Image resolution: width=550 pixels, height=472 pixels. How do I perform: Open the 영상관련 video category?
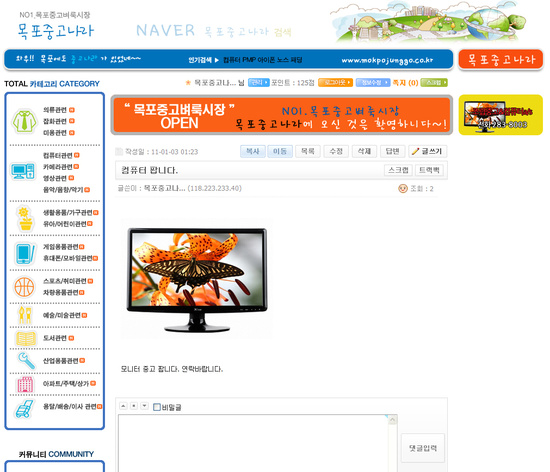(x=55, y=178)
